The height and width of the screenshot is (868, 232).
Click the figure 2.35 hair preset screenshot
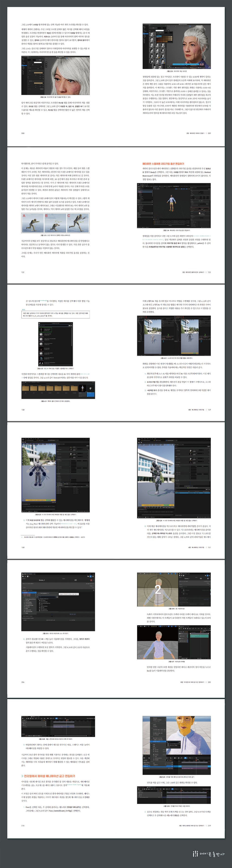pyautogui.click(x=176, y=46)
